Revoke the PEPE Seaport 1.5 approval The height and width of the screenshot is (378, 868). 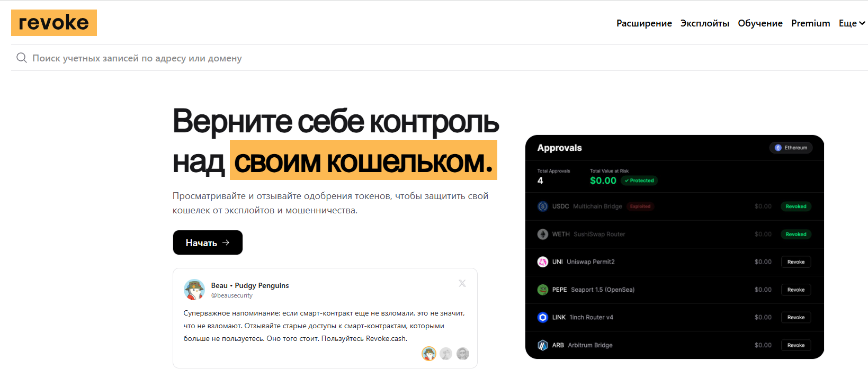tap(796, 290)
